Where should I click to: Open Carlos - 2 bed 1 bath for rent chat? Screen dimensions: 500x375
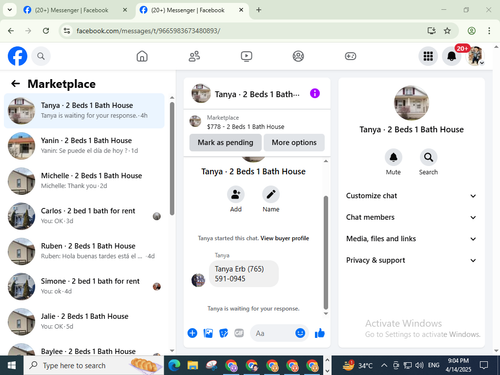(x=84, y=216)
